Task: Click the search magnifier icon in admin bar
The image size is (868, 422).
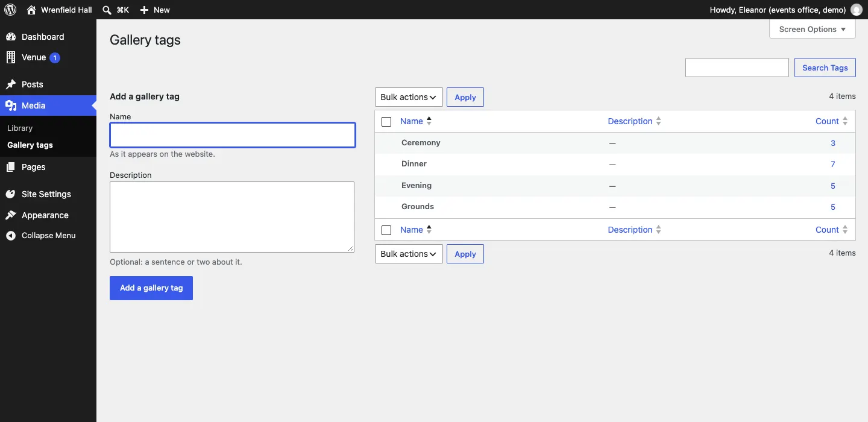Action: pyautogui.click(x=107, y=10)
